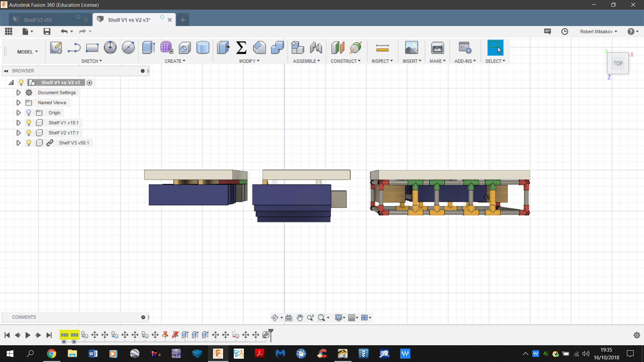Select the New Component tool
This screenshot has height=362, width=644.
pyautogui.click(x=298, y=48)
